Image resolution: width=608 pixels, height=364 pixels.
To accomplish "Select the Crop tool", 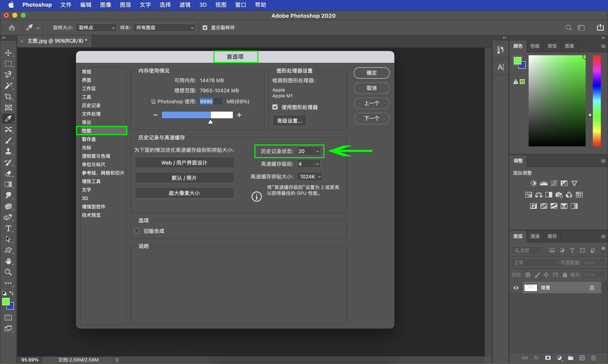I will (8, 97).
